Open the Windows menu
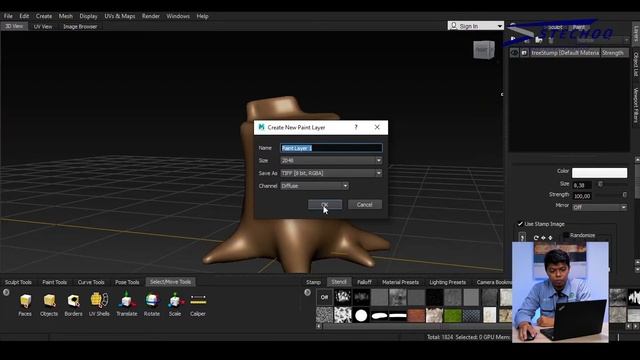640x360 pixels. point(178,16)
